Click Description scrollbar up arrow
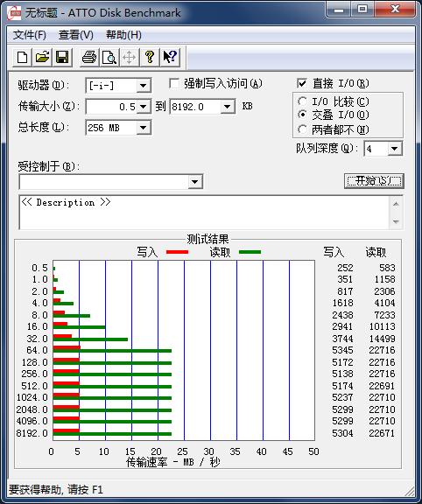Image resolution: width=422 pixels, height=504 pixels. tap(396, 204)
